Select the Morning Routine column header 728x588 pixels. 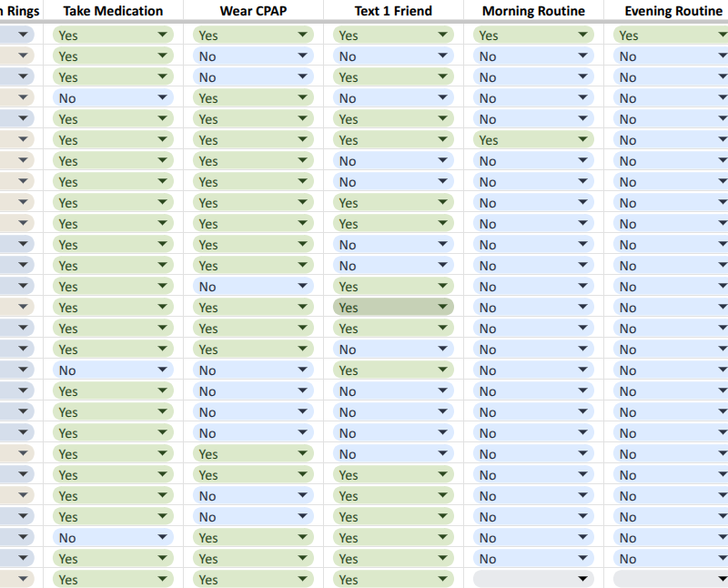point(533,11)
